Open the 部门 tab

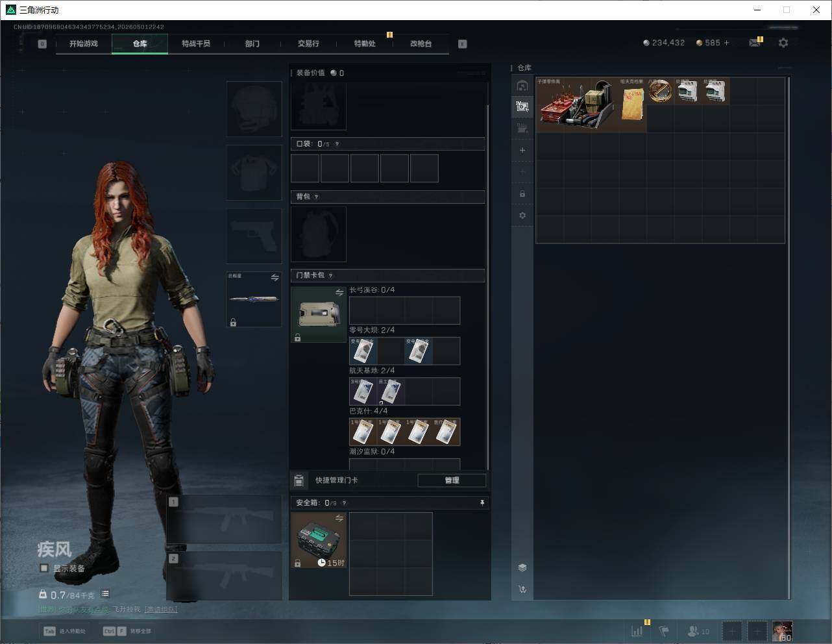pos(252,43)
